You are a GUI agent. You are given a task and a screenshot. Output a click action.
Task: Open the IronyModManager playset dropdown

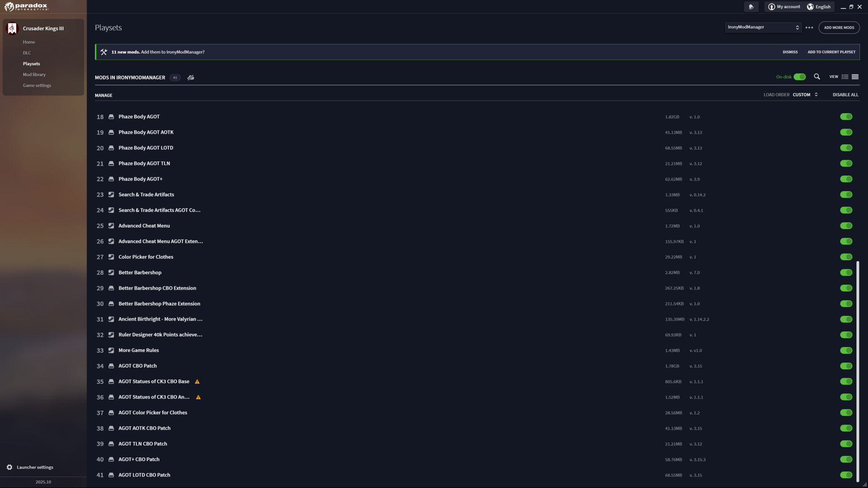(x=763, y=28)
